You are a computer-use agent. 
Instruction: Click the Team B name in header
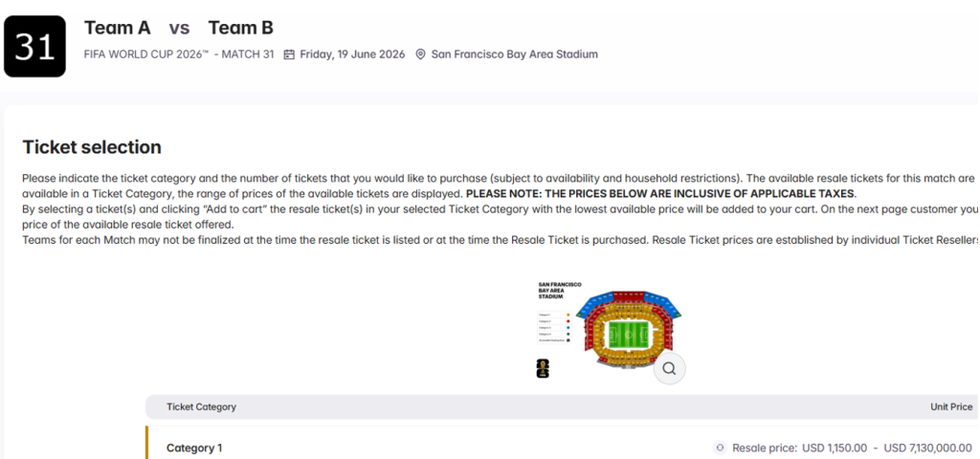240,28
